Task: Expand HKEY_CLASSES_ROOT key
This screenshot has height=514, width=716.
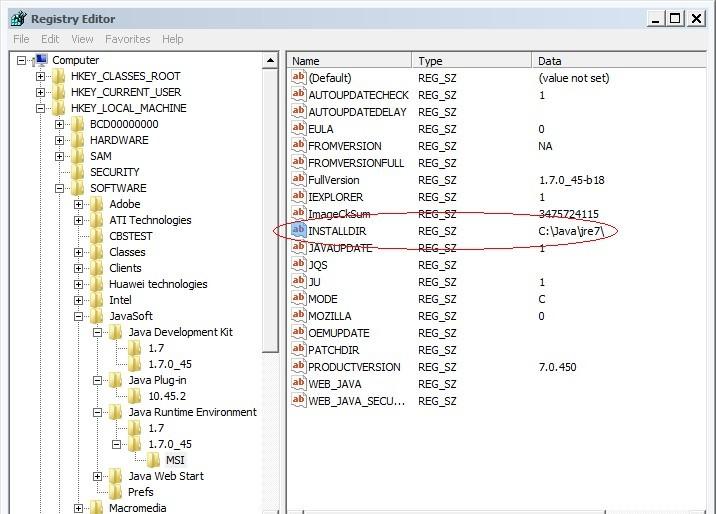Action: coord(41,76)
